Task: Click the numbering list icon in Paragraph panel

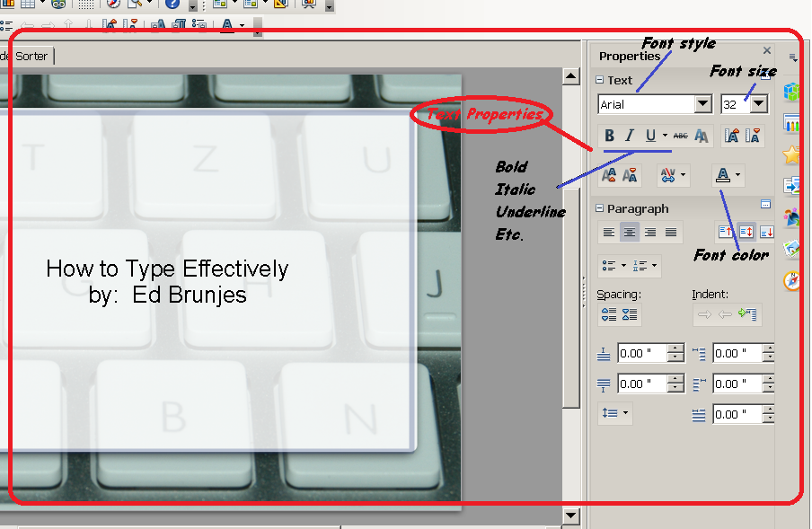Action: pos(640,266)
